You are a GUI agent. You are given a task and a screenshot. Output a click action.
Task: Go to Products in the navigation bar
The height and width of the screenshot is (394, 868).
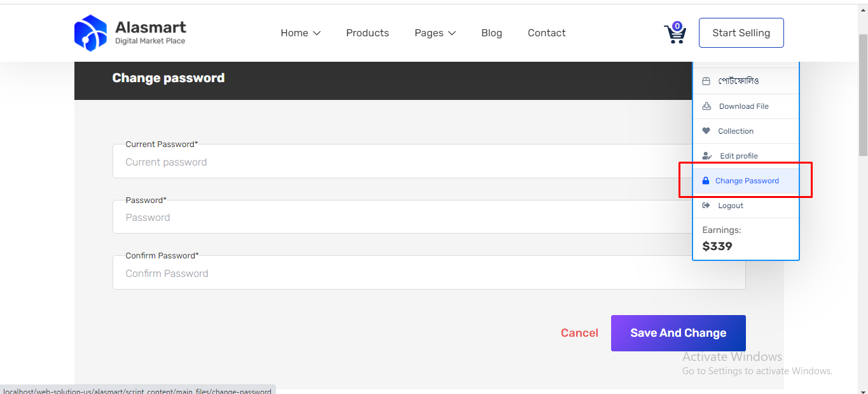368,33
